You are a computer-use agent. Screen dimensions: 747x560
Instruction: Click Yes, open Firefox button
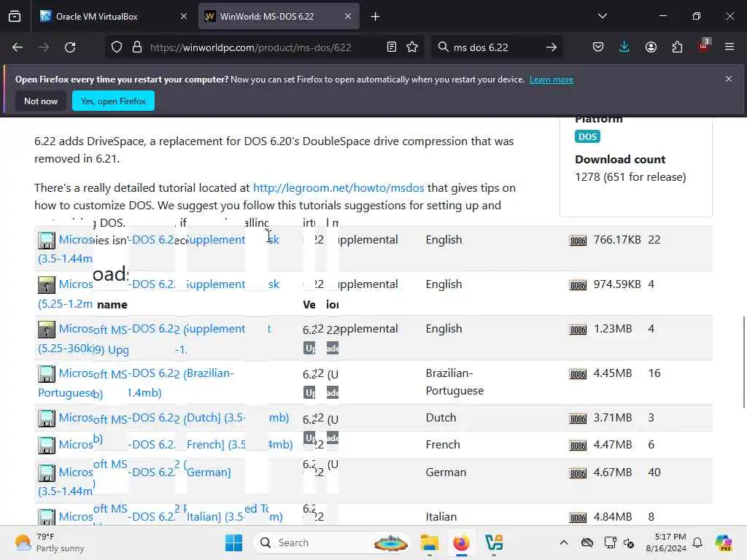tap(113, 101)
